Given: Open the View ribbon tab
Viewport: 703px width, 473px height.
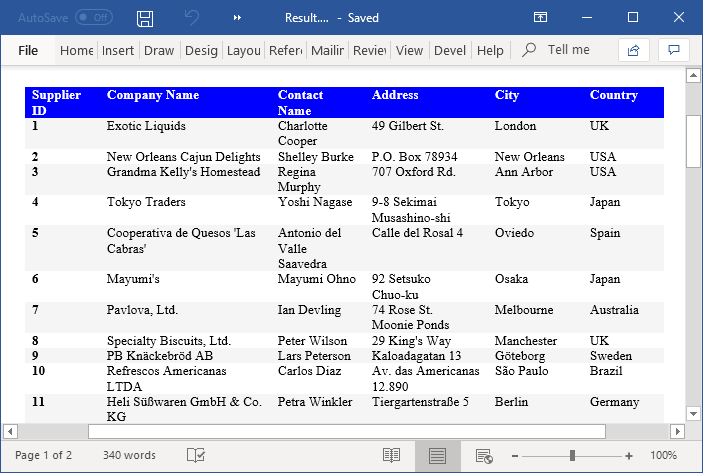Looking at the screenshot, I should (x=409, y=50).
